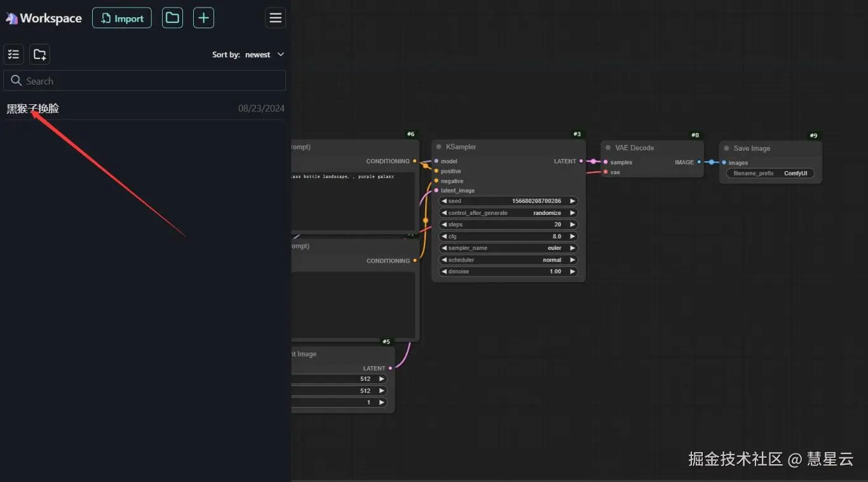The height and width of the screenshot is (482, 868).
Task: Open the 黑猴子换脸 workflow
Action: (x=33, y=109)
